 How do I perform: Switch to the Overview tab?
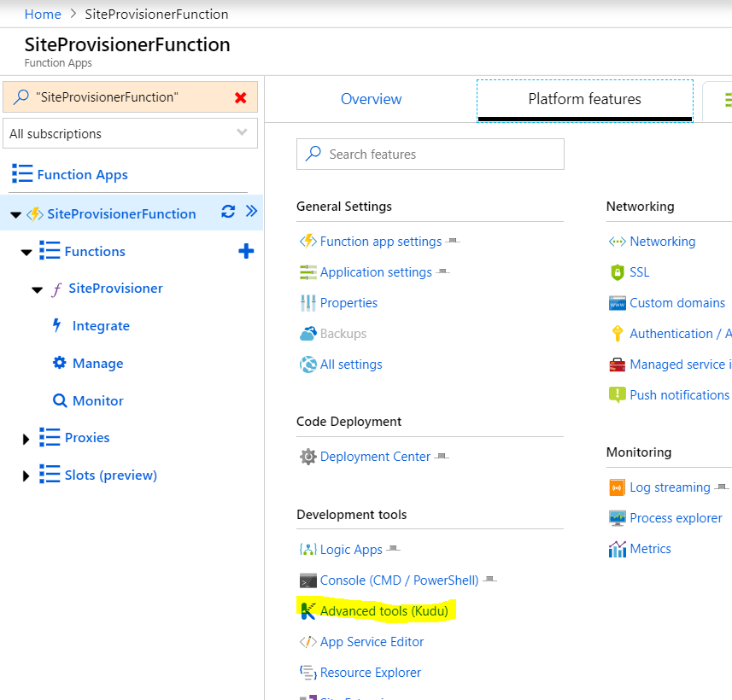pyautogui.click(x=372, y=99)
